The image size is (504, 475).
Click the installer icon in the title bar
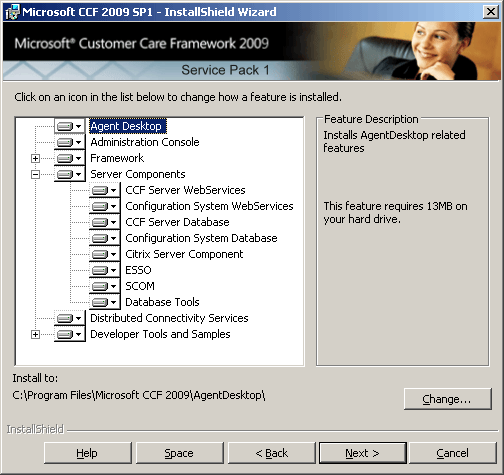point(12,12)
